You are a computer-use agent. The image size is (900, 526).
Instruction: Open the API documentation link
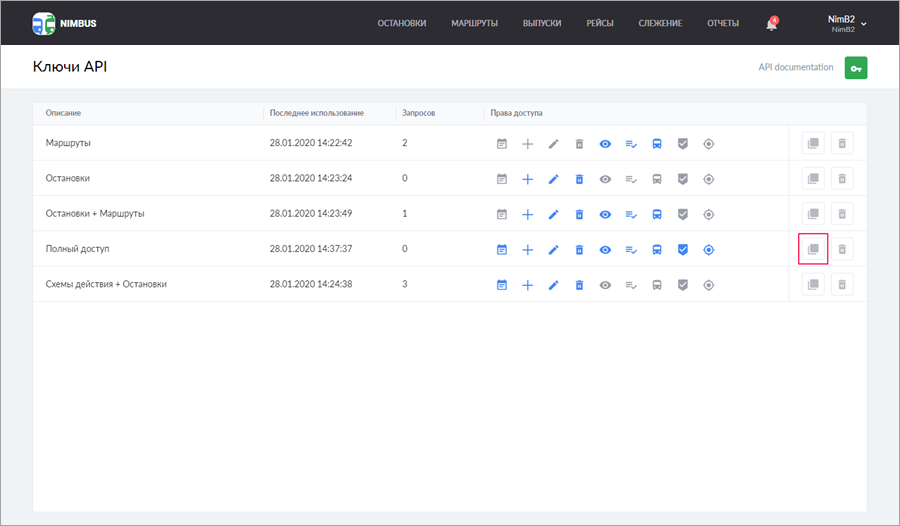point(795,68)
